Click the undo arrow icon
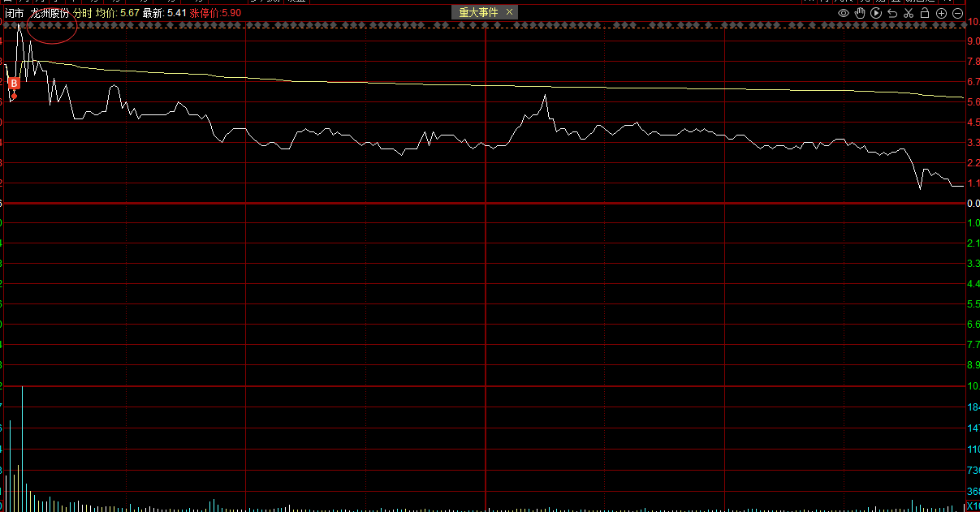 [892, 14]
